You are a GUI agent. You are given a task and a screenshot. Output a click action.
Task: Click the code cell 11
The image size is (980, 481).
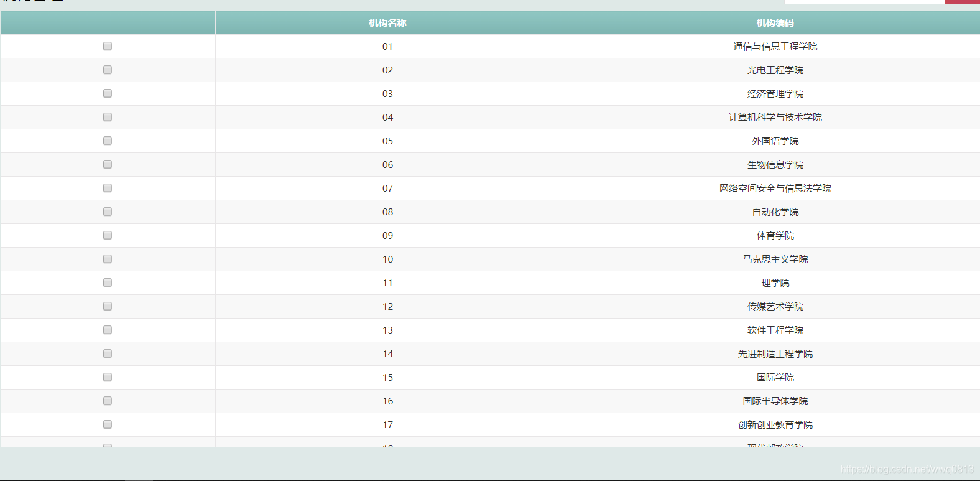tap(387, 283)
